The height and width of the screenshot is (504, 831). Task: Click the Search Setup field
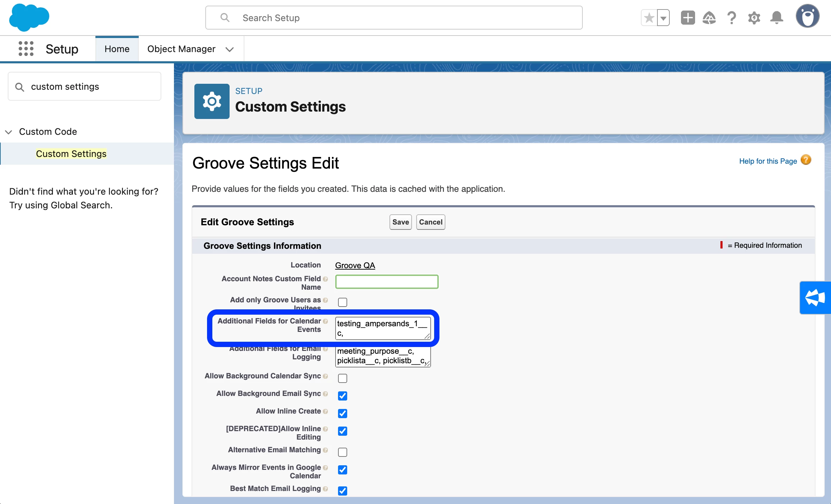click(x=394, y=18)
